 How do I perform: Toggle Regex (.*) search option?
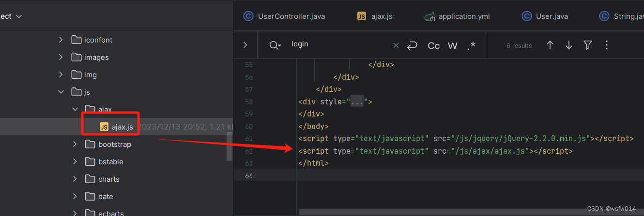click(471, 45)
